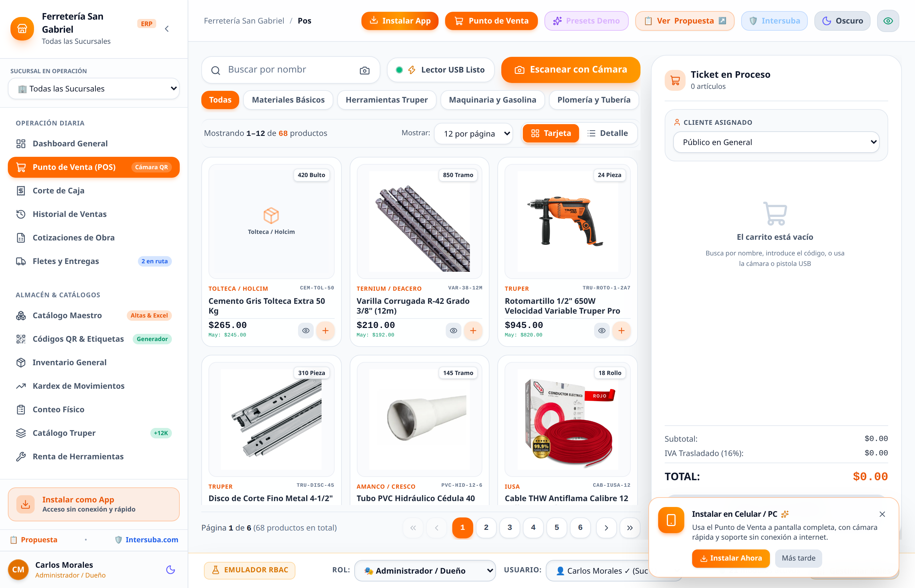
Task: Go to next page arrow in pagination
Action: click(x=607, y=528)
